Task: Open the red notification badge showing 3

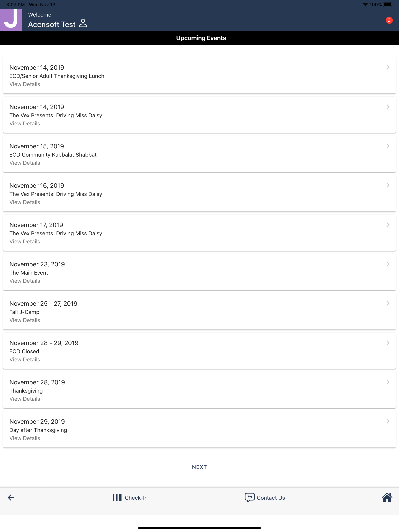Action: [x=389, y=20]
